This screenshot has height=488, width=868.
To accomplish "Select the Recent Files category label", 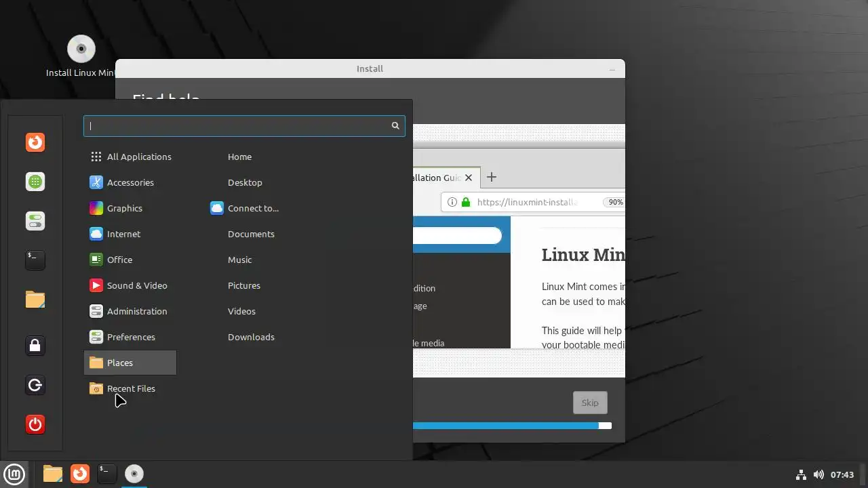I will pyautogui.click(x=131, y=388).
